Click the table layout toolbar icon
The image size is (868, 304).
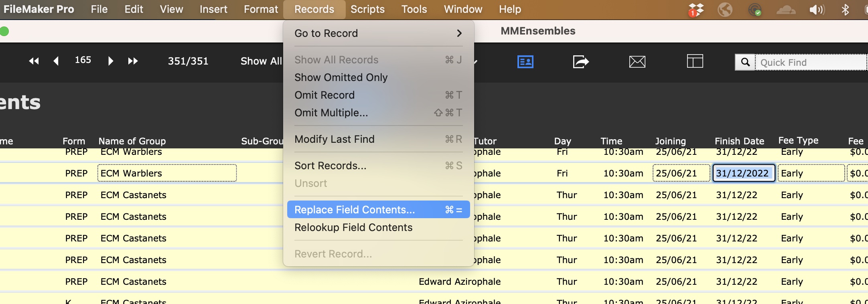[695, 61]
